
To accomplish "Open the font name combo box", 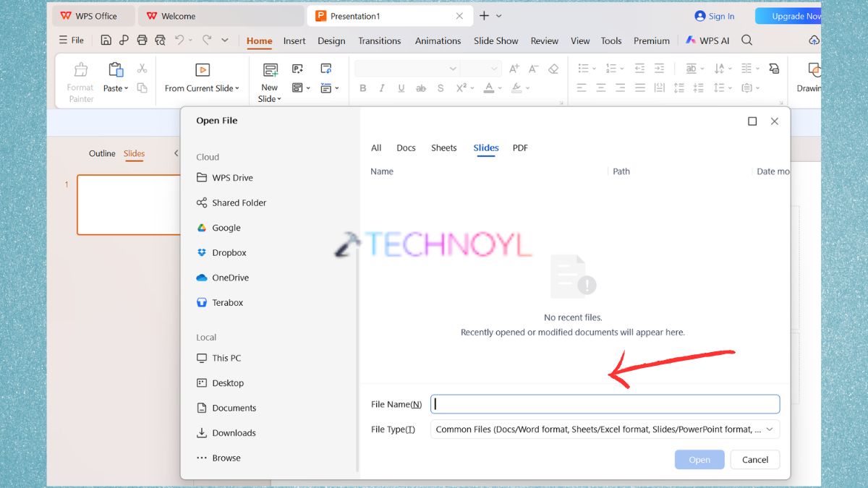I will click(x=407, y=69).
